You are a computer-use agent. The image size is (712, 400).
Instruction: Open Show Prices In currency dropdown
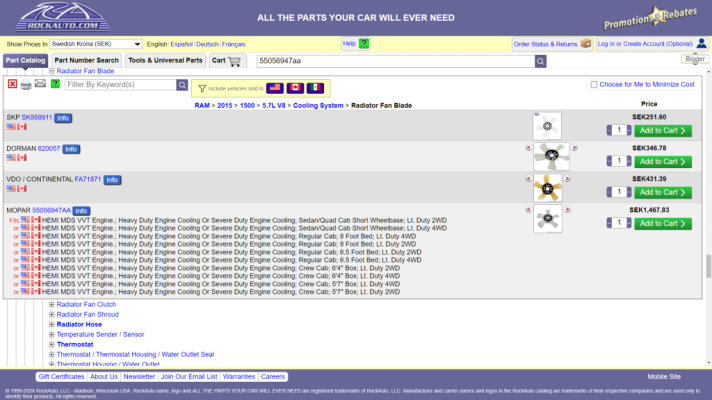96,44
